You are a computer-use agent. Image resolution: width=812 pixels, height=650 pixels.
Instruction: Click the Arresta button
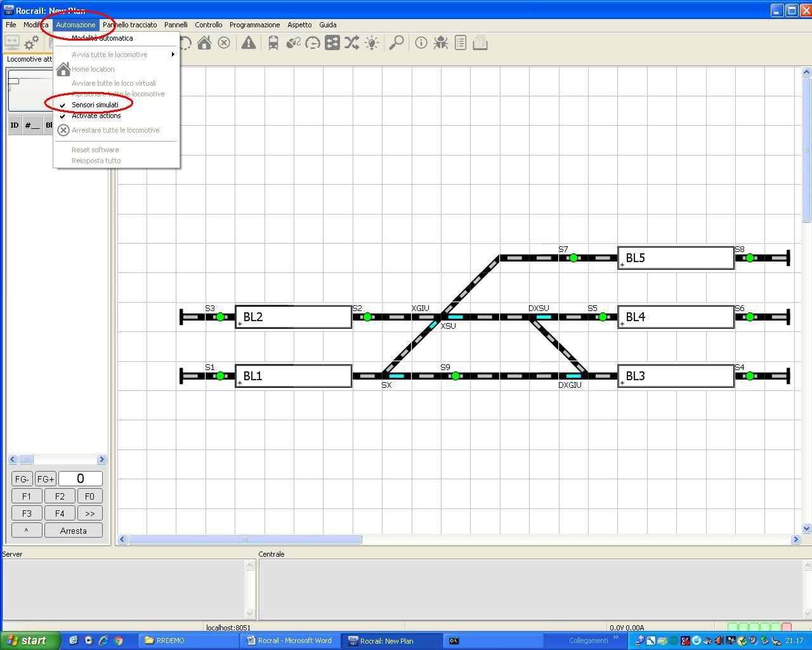pos(74,531)
